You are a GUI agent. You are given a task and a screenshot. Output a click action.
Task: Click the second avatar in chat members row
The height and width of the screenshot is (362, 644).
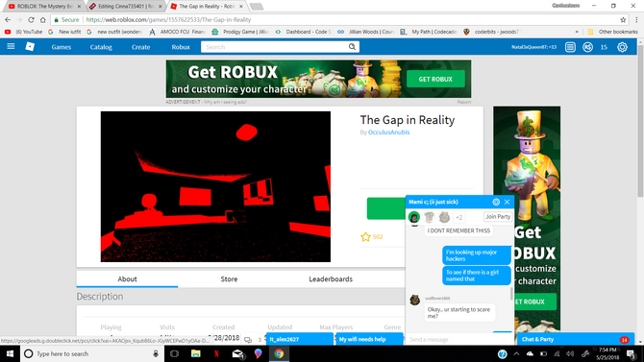click(x=430, y=217)
